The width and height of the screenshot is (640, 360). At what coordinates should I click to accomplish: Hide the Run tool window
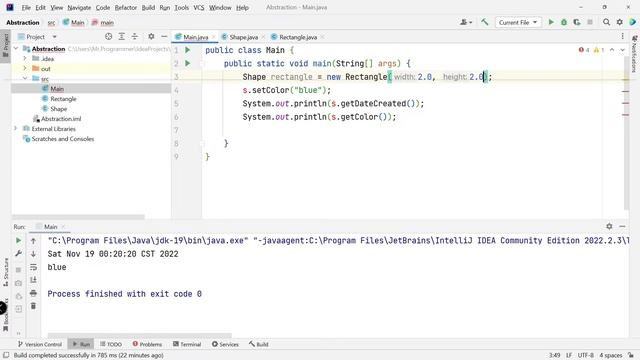pyautogui.click(x=622, y=226)
